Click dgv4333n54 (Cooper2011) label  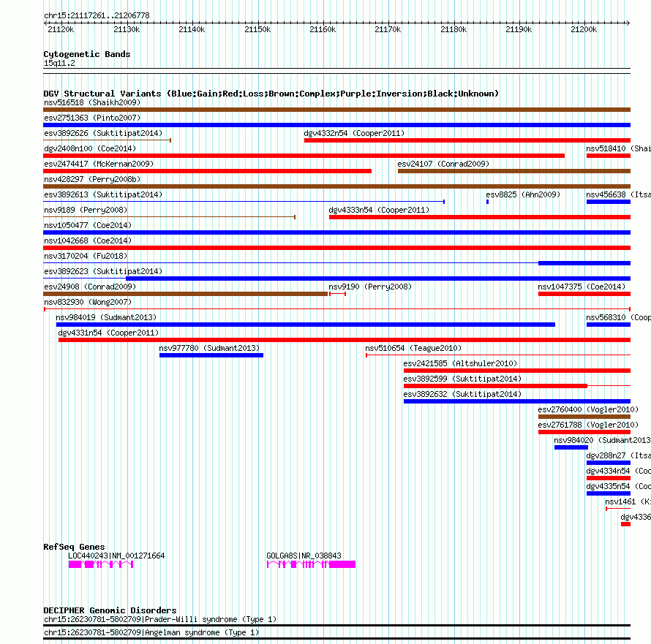click(379, 210)
